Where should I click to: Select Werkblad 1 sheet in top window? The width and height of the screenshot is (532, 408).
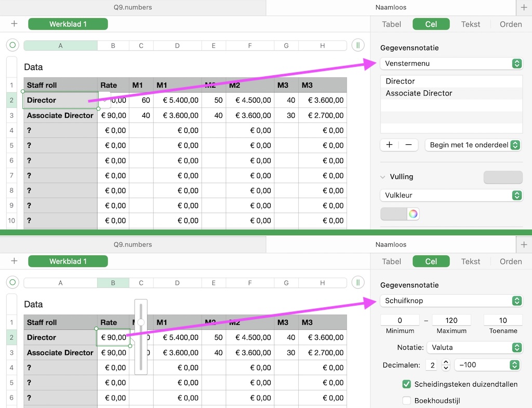point(68,24)
